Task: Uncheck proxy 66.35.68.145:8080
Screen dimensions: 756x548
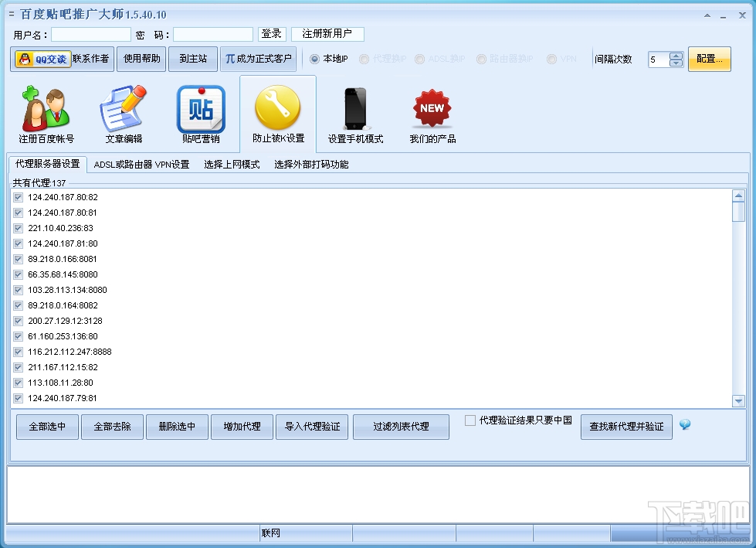Action: (19, 274)
